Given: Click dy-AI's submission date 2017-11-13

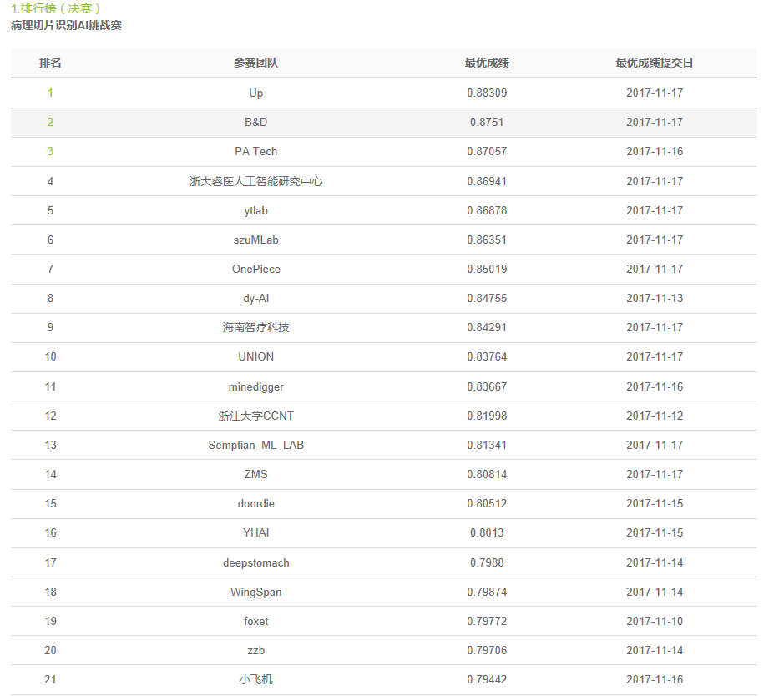Looking at the screenshot, I should click(x=655, y=298).
